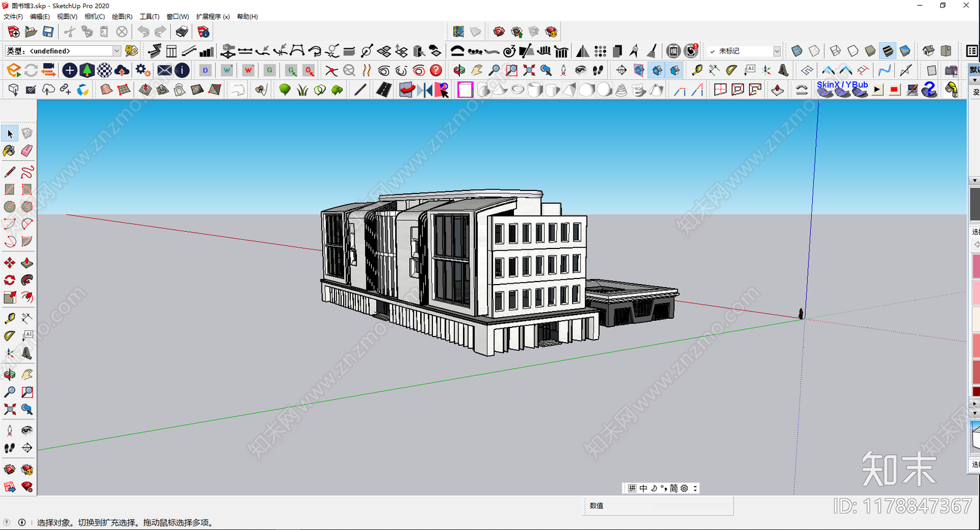Click the cloud upload icon
The image size is (980, 530).
122,70
